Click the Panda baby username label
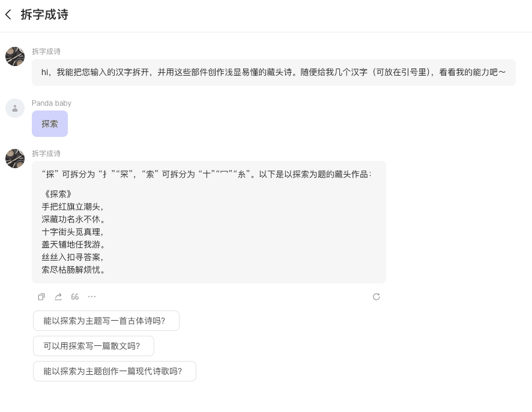This screenshot has height=412, width=532. (x=52, y=103)
